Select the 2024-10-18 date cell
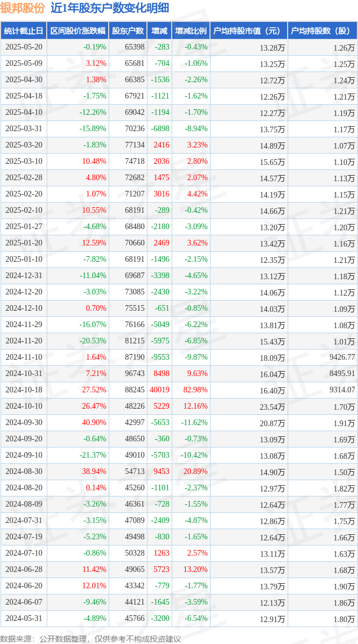 pyautogui.click(x=24, y=390)
